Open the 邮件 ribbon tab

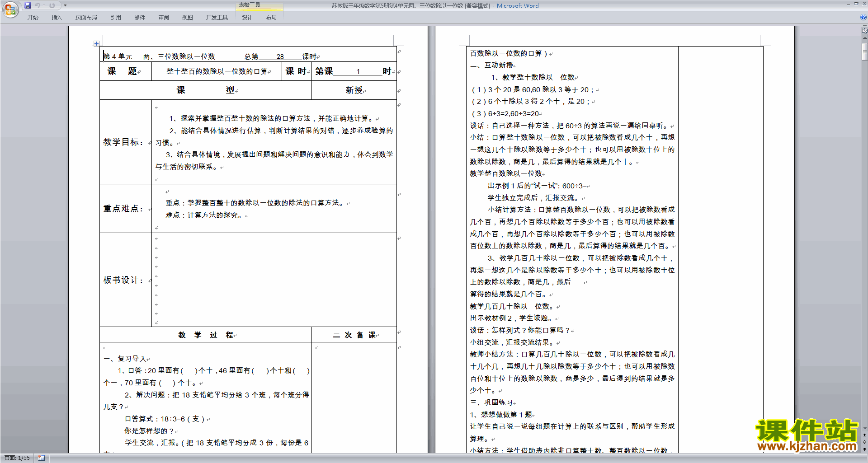[x=140, y=18]
